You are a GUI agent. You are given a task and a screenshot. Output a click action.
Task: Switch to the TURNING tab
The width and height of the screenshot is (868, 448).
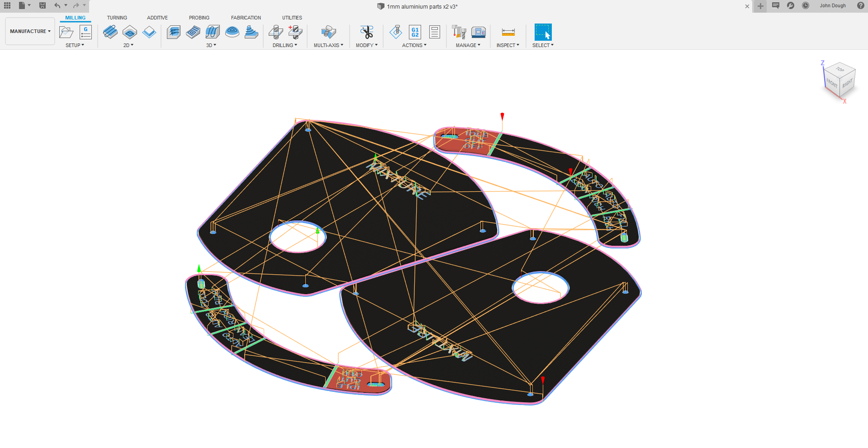tap(117, 18)
